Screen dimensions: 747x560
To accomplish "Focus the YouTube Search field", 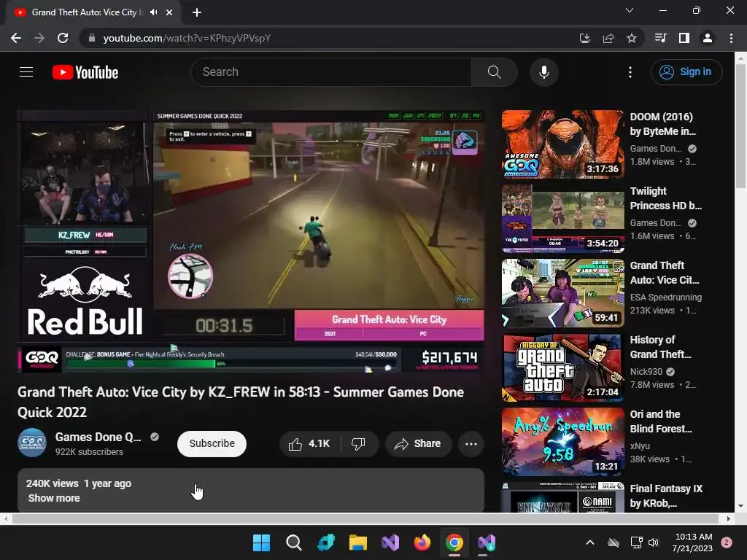I will point(331,72).
